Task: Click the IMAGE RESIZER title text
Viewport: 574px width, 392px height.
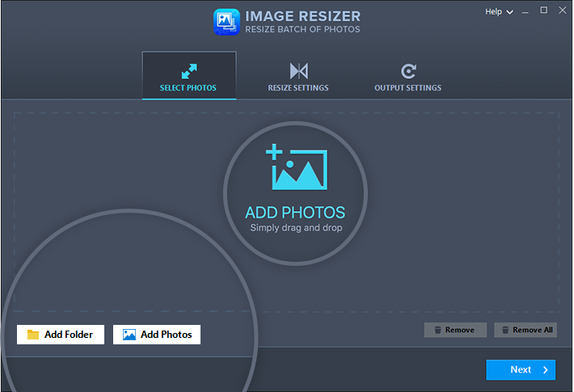Action: pos(302,16)
